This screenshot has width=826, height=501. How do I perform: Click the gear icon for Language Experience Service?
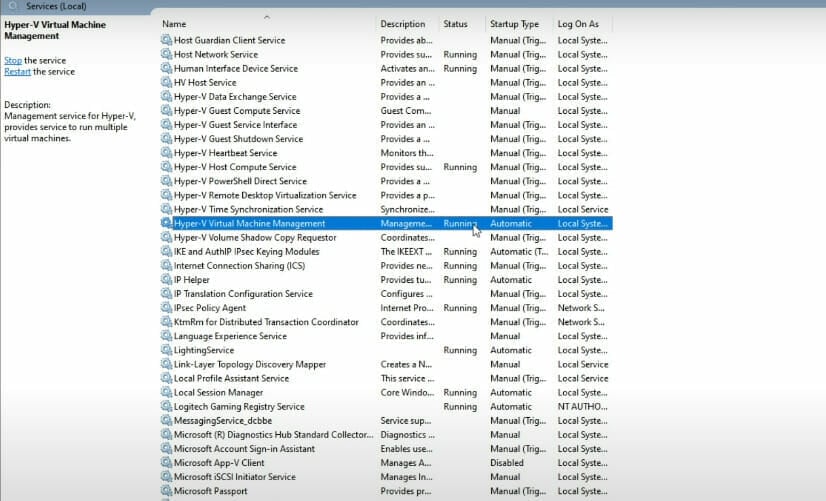click(x=166, y=336)
